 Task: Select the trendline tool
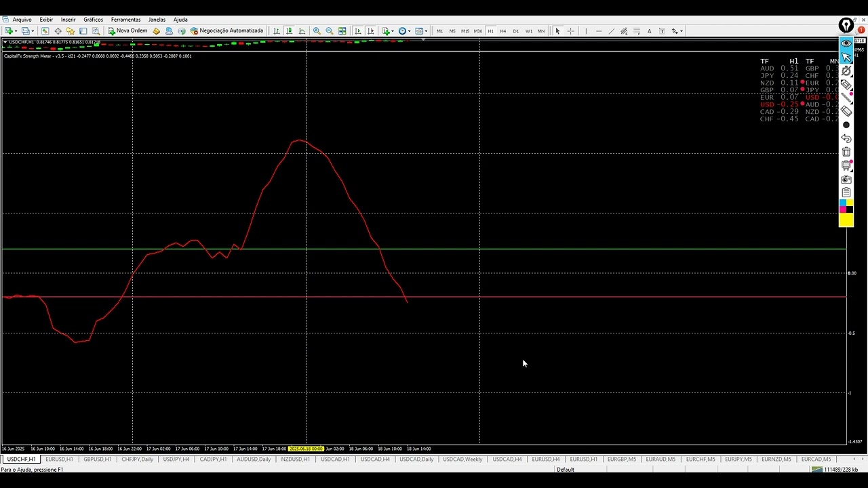tap(612, 30)
